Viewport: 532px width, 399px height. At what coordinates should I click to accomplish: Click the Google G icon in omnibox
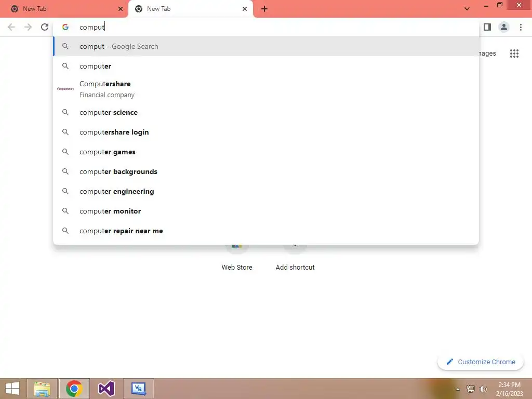click(x=65, y=27)
